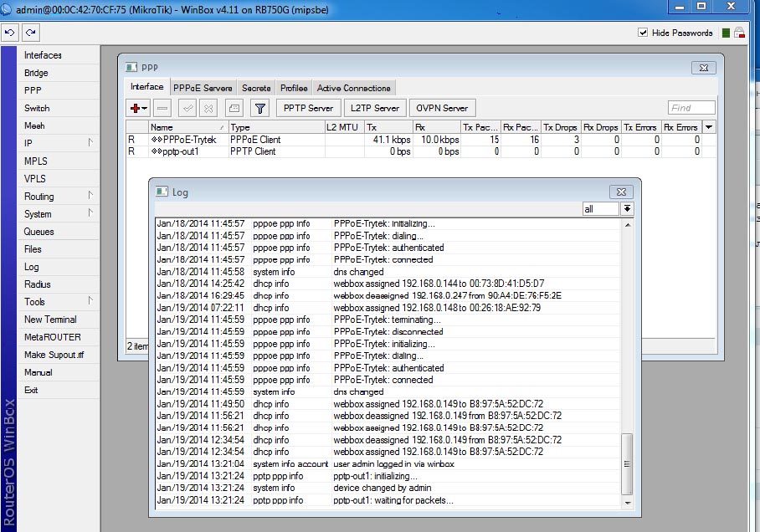This screenshot has height=532, width=760.
Task: Select log entry 'user admin logged in via winbox'
Action: [388, 463]
